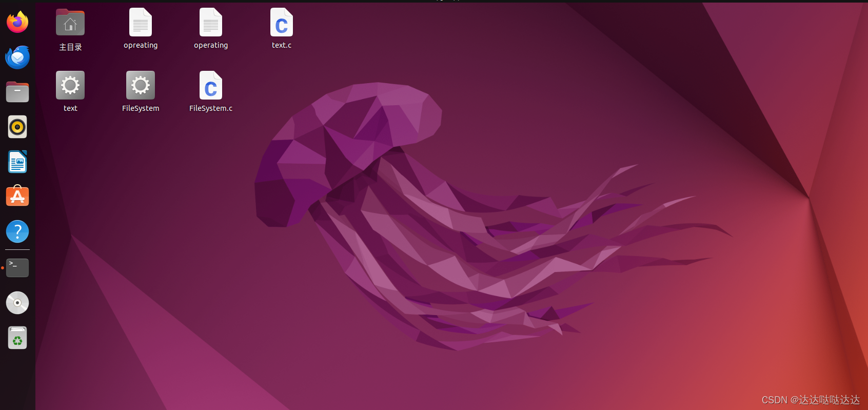Image resolution: width=868 pixels, height=410 pixels.
Task: Open Firefox from the dock
Action: [17, 22]
